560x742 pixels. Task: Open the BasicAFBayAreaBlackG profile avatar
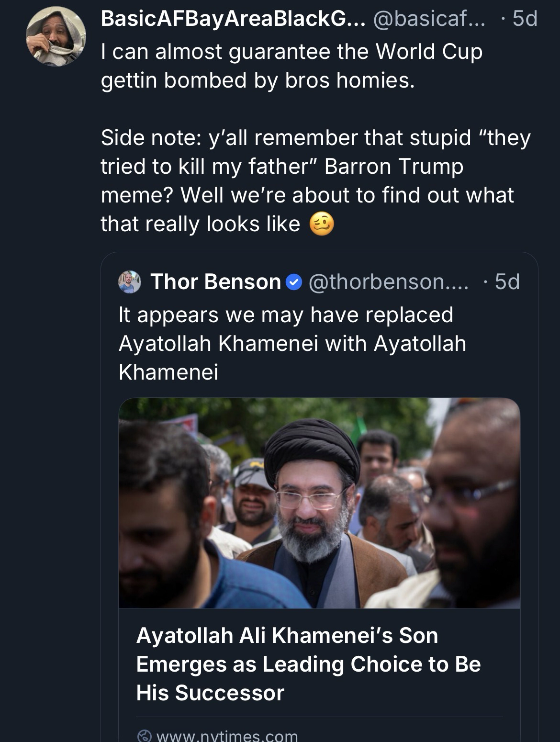[x=56, y=36]
